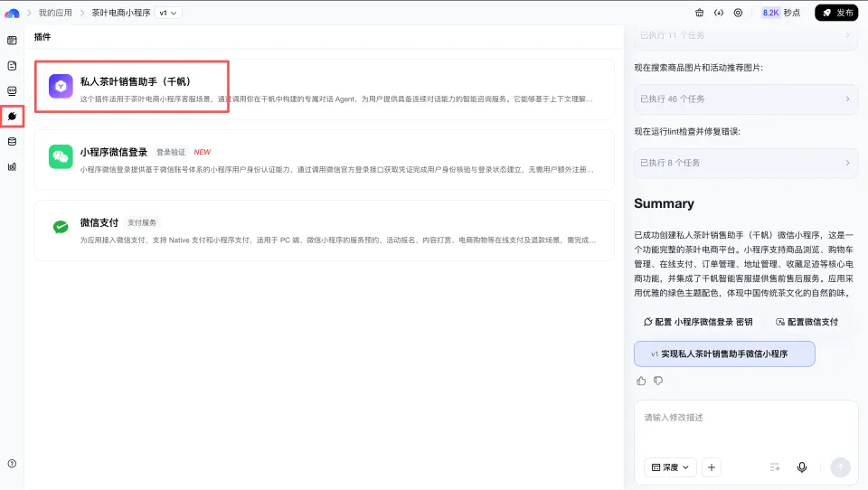
Task: Open the 私人茶叶销售助手（千帆）plugin title
Action: tap(135, 81)
